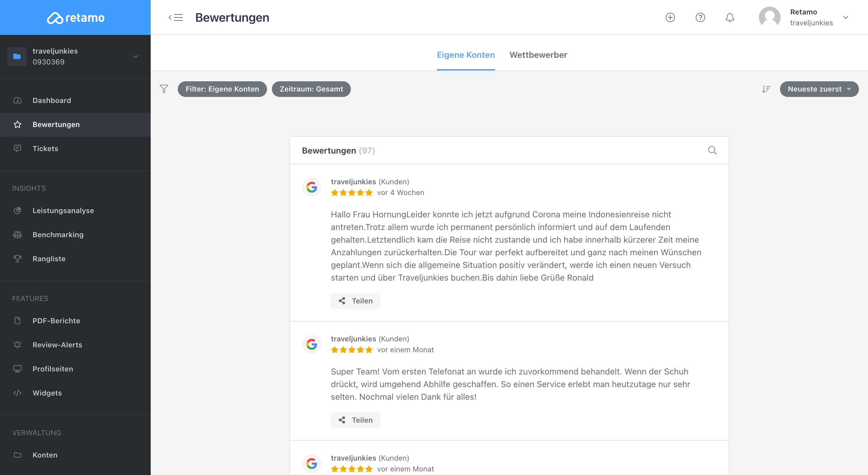This screenshot has width=868, height=475.
Task: Click the add plus icon in header
Action: tap(670, 17)
